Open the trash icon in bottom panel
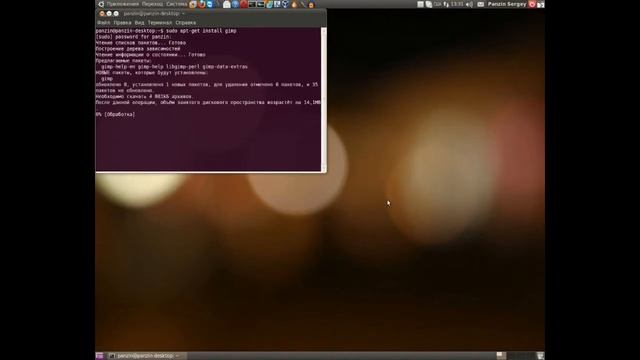 coord(540,356)
